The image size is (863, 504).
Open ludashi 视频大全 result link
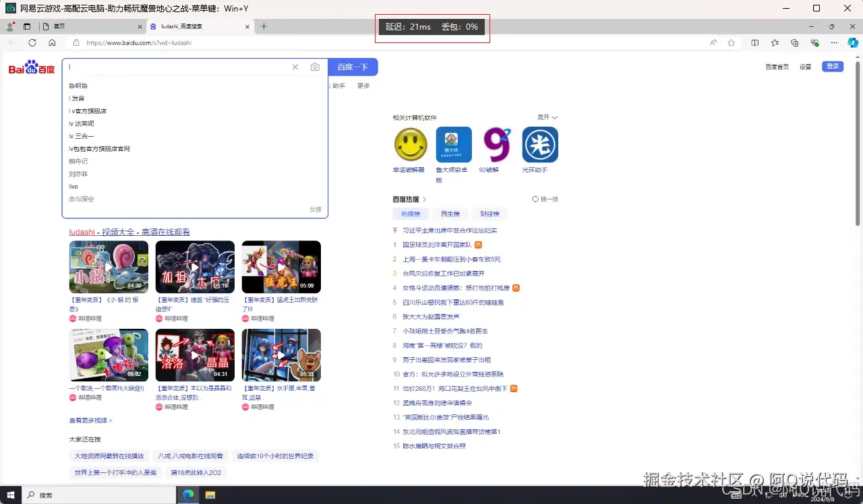[x=129, y=232]
